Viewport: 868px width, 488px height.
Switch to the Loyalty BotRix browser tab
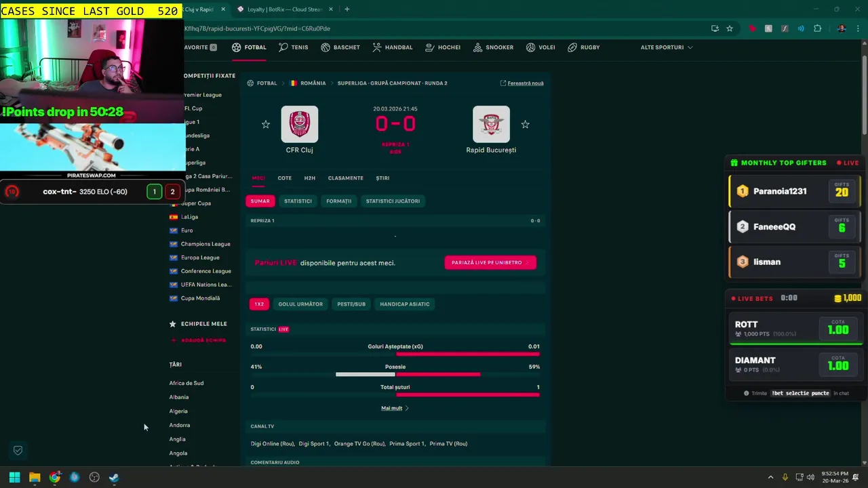point(285,9)
